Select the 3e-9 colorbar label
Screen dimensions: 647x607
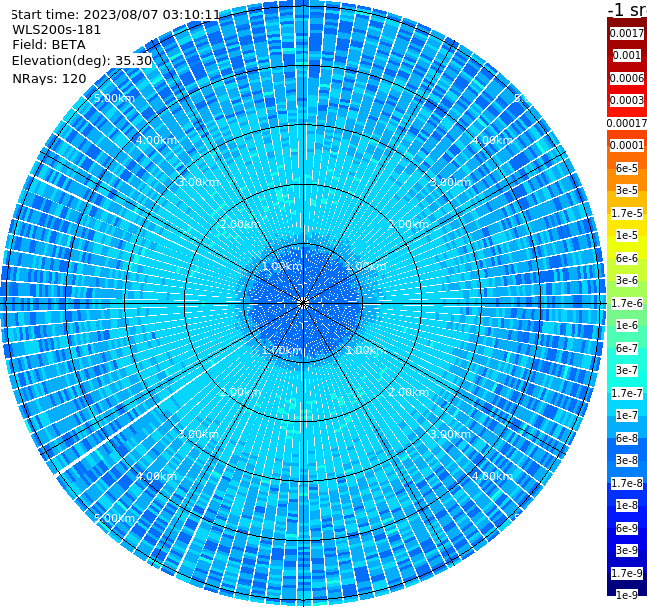click(627, 550)
